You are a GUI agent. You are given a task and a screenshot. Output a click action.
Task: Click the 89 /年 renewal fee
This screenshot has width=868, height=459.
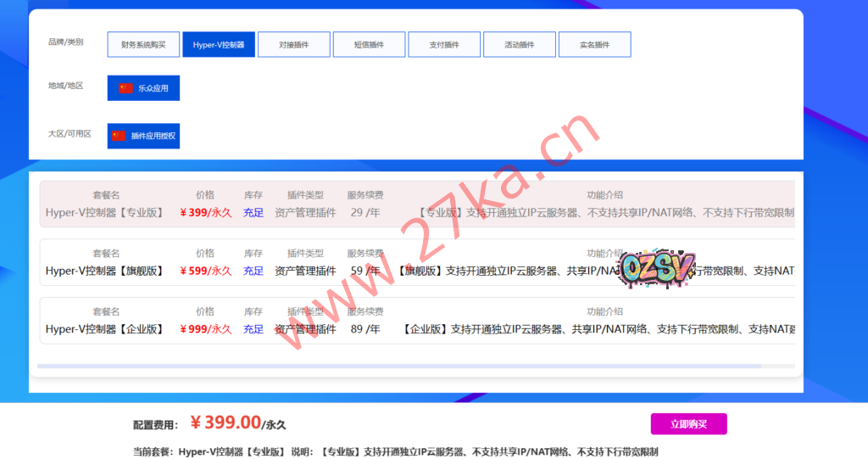(365, 328)
